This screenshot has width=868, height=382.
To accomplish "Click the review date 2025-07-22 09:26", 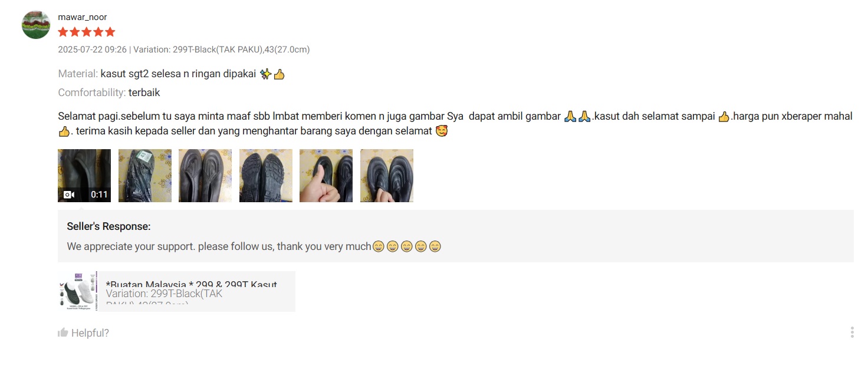I will click(92, 50).
